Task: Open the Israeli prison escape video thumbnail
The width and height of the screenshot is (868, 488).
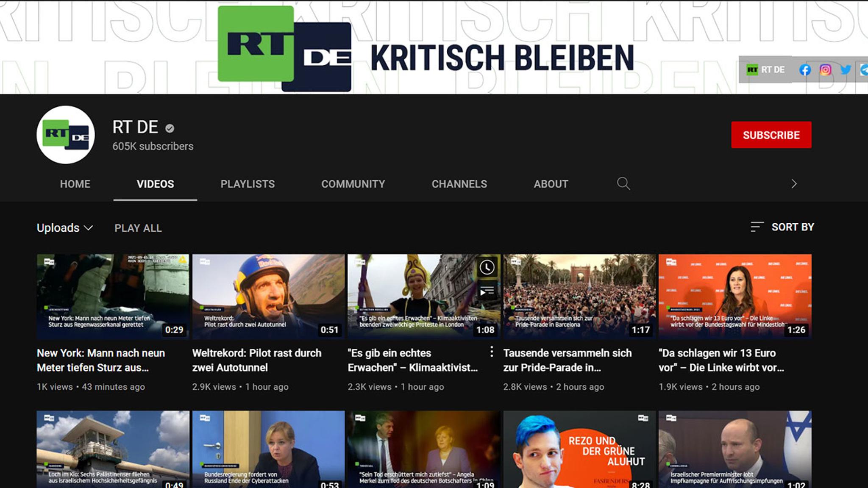Action: click(113, 449)
